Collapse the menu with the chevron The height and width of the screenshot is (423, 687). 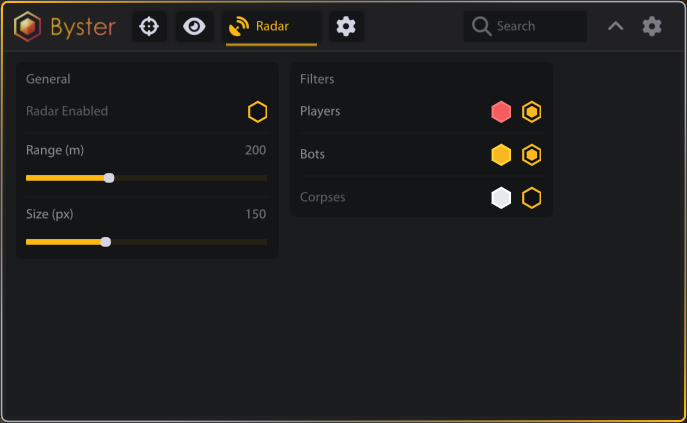(x=616, y=27)
